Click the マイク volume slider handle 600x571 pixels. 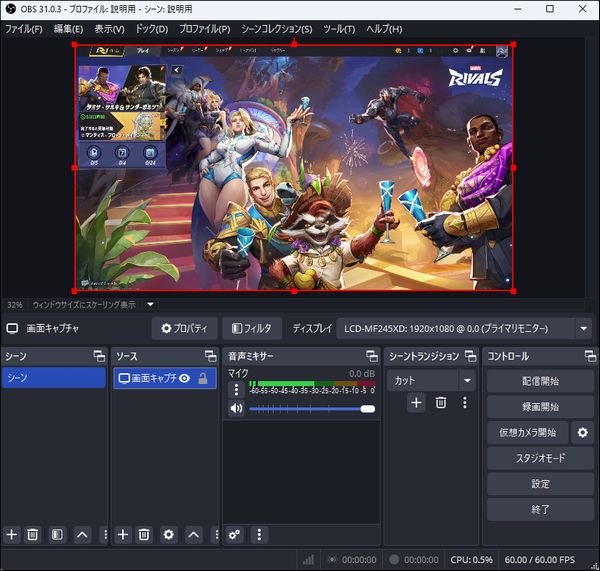pyautogui.click(x=368, y=409)
